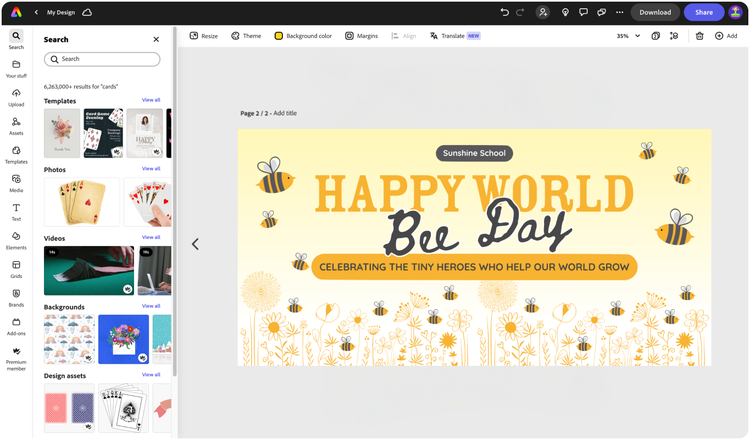
Task: Click the lightbulb tips icon
Action: click(x=565, y=13)
